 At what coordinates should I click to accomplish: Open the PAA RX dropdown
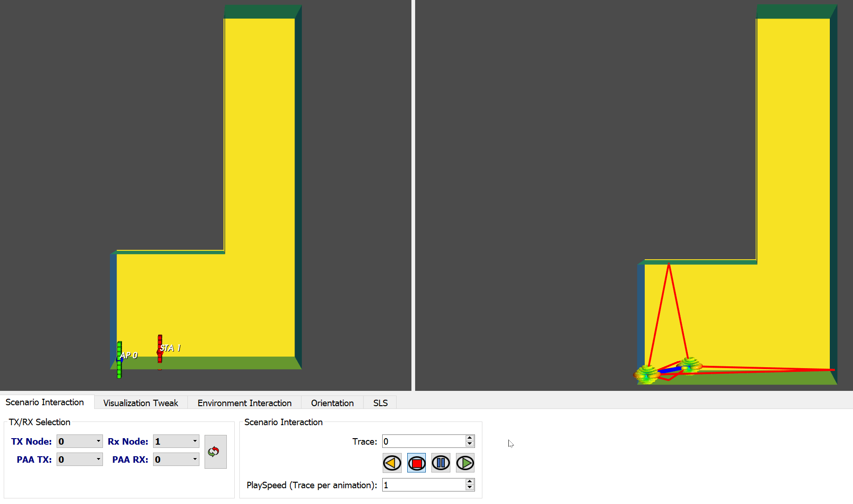[176, 459]
